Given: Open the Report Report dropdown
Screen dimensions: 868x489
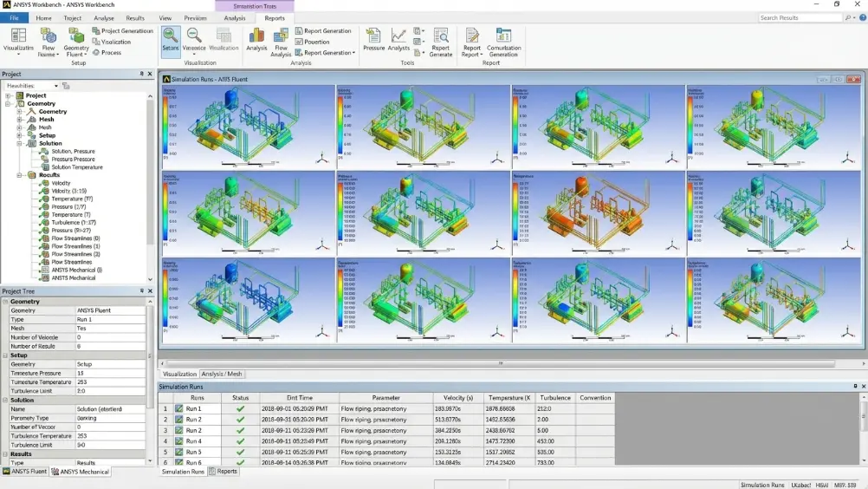Looking at the screenshot, I should coord(481,55).
